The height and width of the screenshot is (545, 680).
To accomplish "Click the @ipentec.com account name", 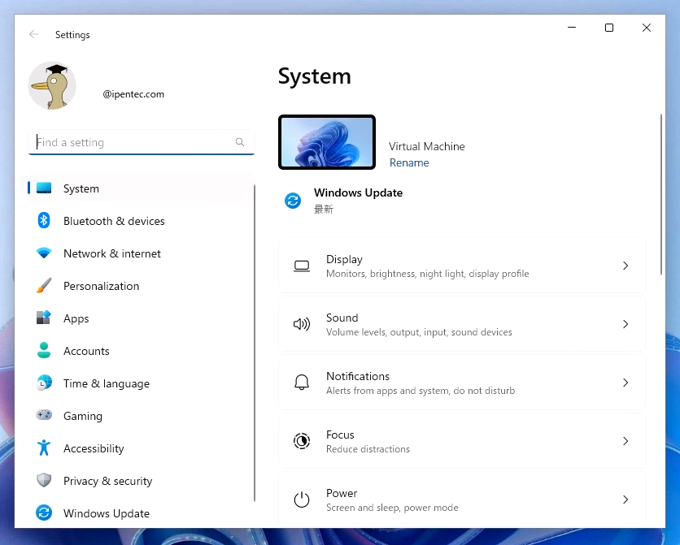I will click(133, 94).
